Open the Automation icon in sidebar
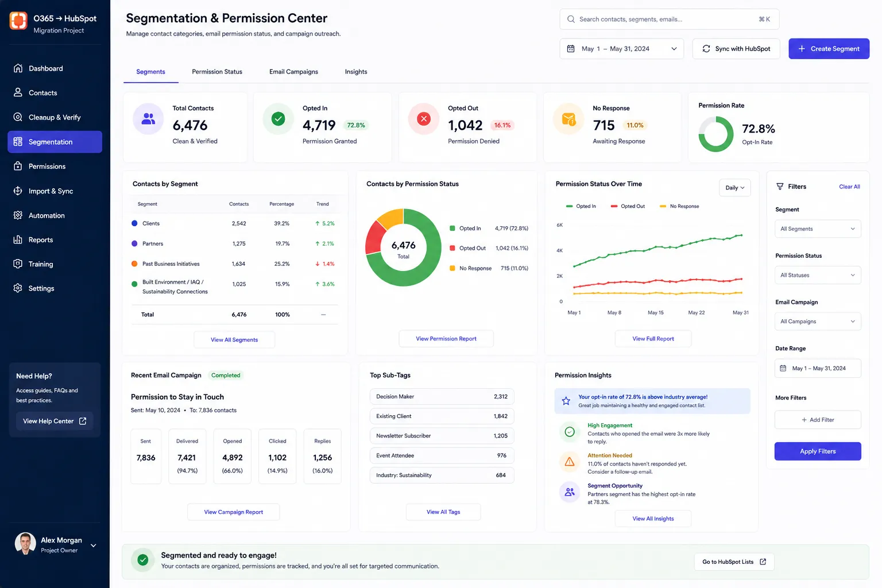The image size is (882, 588). click(x=18, y=215)
